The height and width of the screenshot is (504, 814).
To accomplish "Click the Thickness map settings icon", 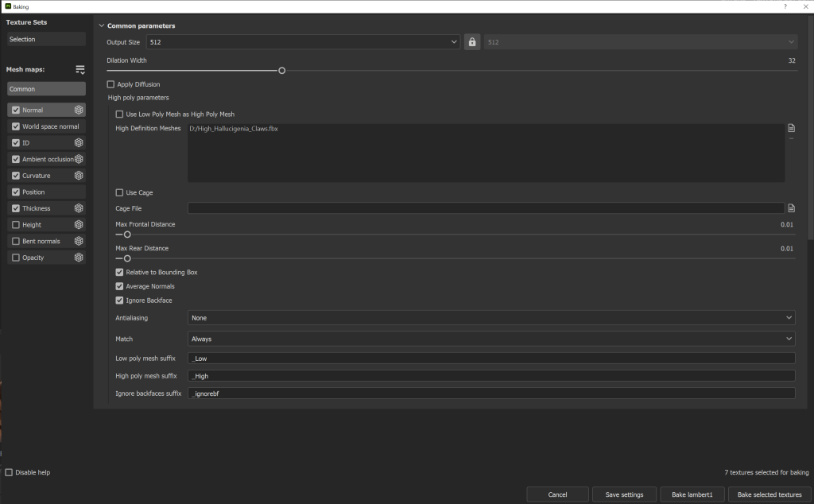I will pos(79,208).
